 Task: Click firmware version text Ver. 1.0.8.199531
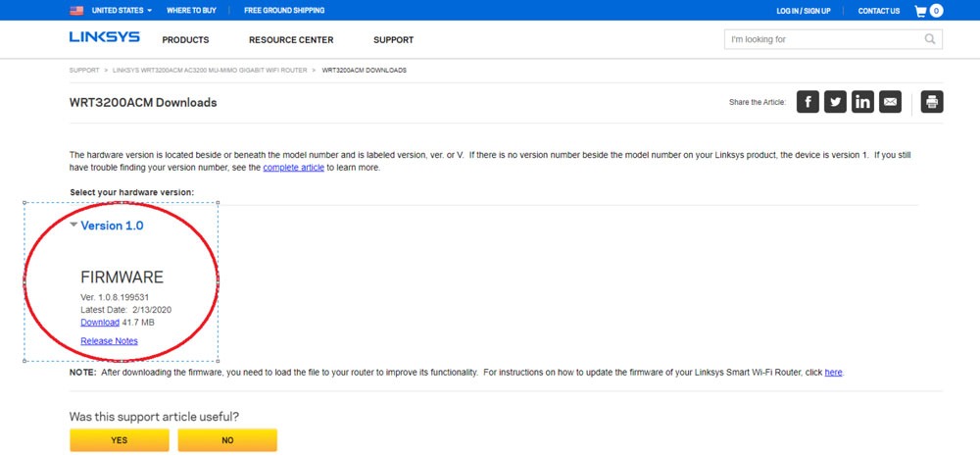(115, 297)
